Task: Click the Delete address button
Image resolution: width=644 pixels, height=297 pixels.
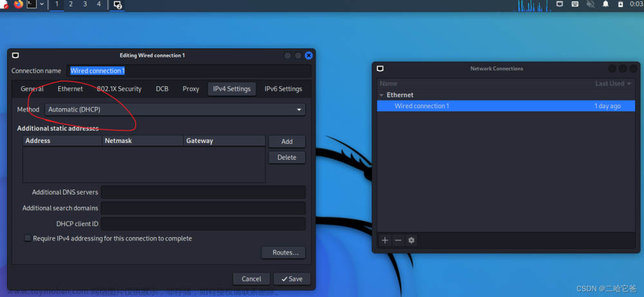Action: pyautogui.click(x=287, y=157)
